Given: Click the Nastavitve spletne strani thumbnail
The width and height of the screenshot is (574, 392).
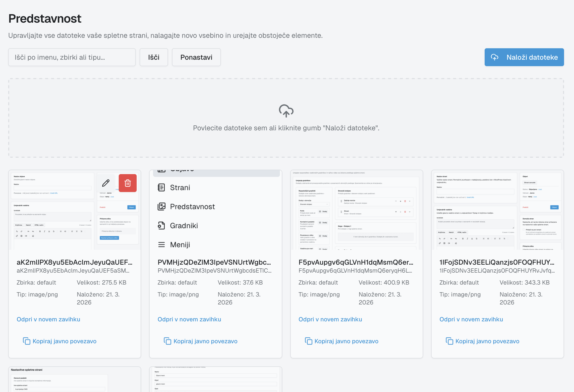Looking at the screenshot, I should pos(75,379).
